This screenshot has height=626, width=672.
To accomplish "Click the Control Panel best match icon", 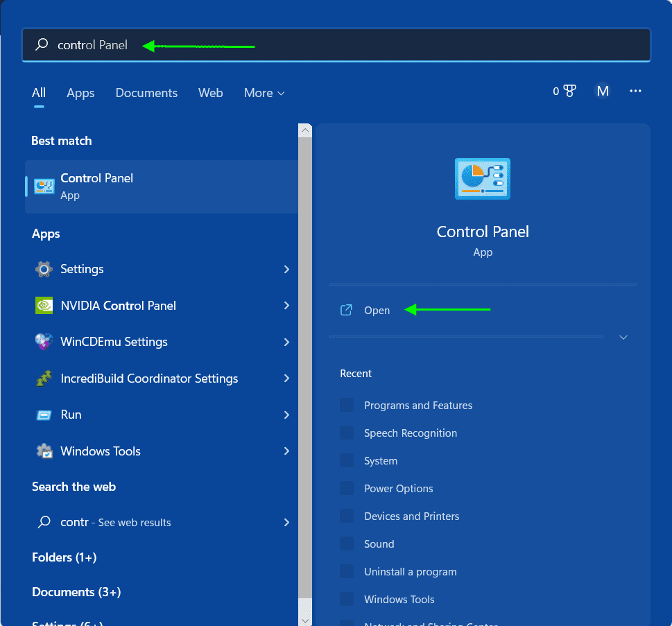I will 44,186.
